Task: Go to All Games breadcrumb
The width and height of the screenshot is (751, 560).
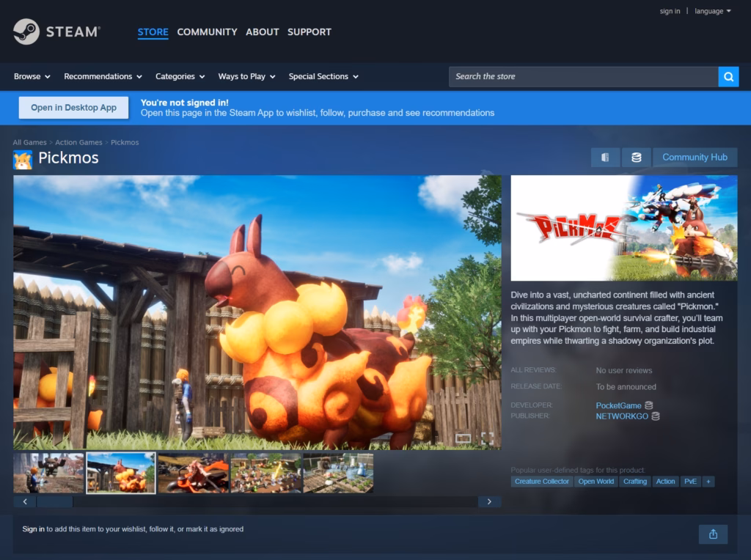Action: [29, 143]
